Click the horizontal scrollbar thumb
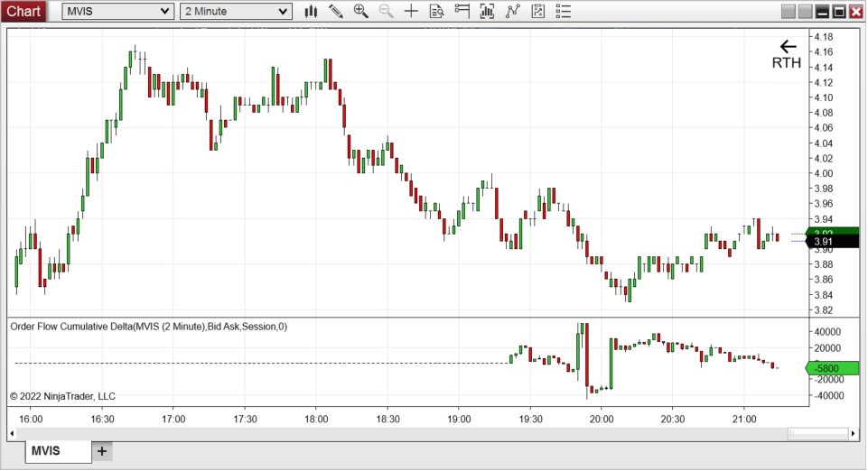This screenshot has width=868, height=471. 818,433
